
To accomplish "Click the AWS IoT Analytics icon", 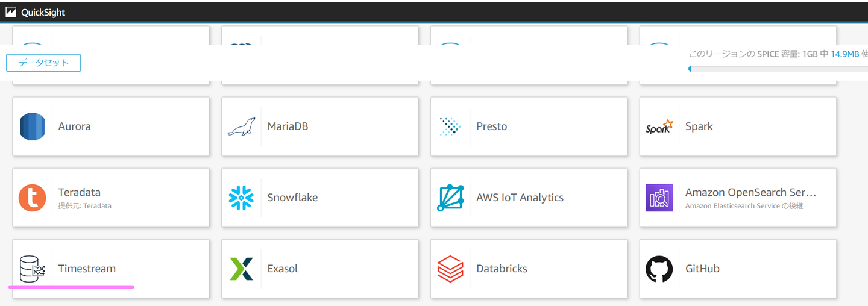I will point(450,198).
